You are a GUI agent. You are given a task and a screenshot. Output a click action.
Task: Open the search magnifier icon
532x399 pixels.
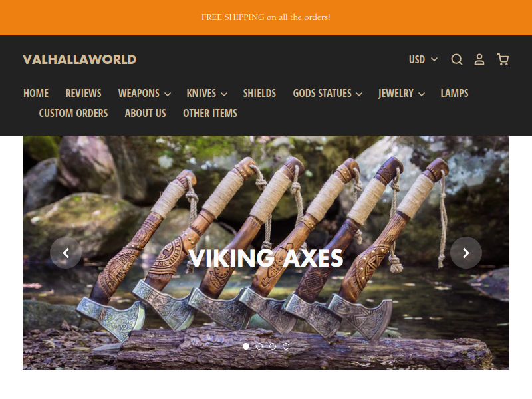[457, 59]
